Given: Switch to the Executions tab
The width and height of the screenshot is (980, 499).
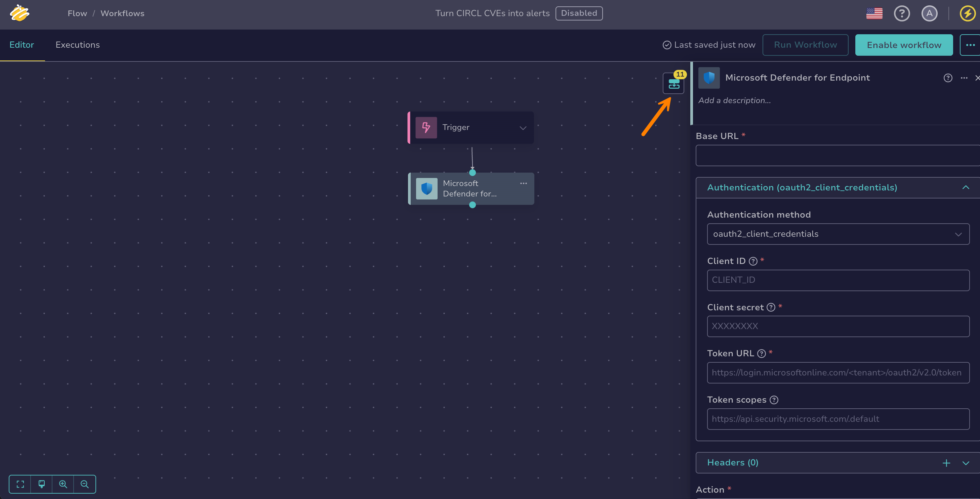Looking at the screenshot, I should click(x=78, y=45).
